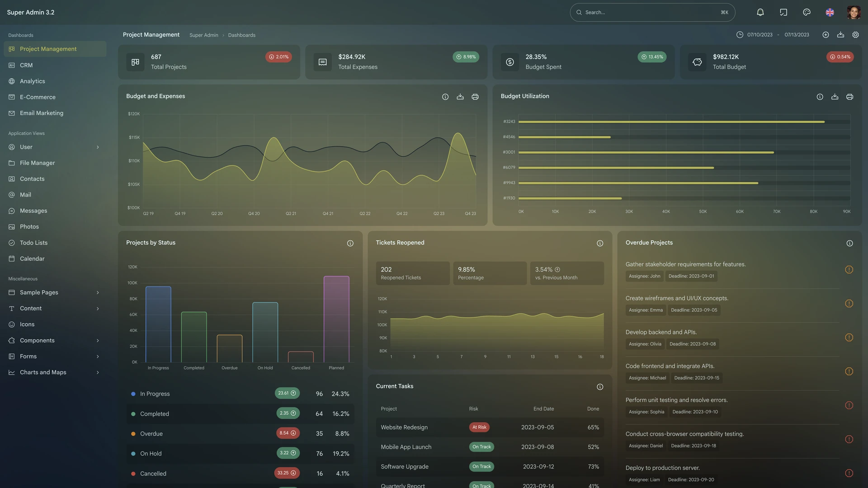Open CRM dashboard from sidebar
868x488 pixels.
tap(55, 65)
